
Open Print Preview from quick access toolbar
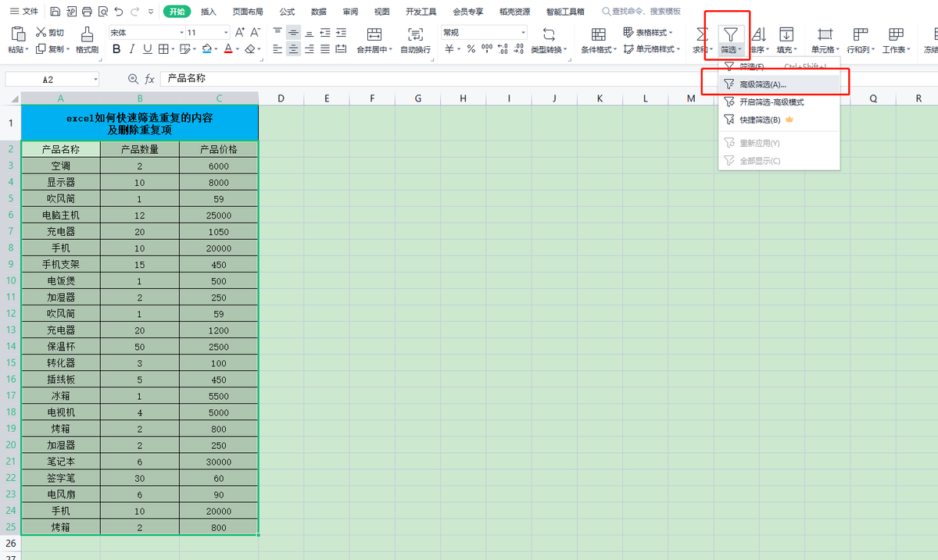[x=102, y=12]
